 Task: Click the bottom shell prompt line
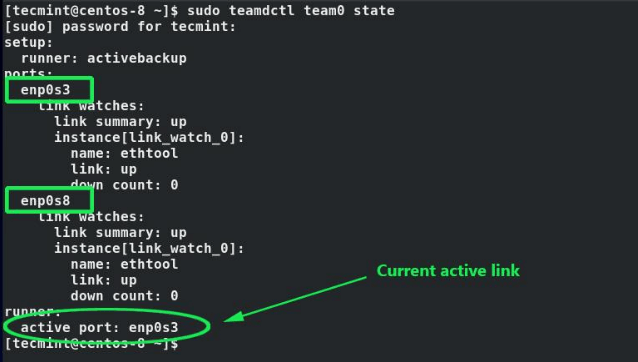92,344
